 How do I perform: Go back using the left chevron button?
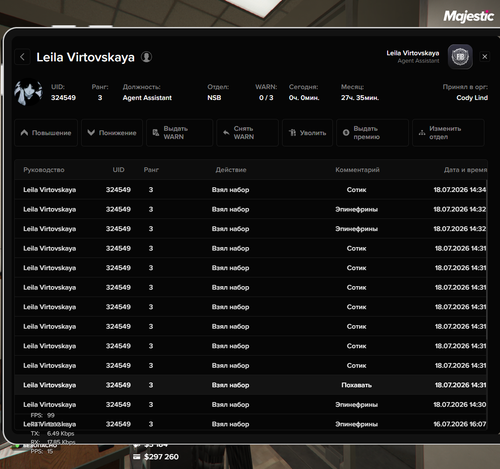(x=22, y=57)
